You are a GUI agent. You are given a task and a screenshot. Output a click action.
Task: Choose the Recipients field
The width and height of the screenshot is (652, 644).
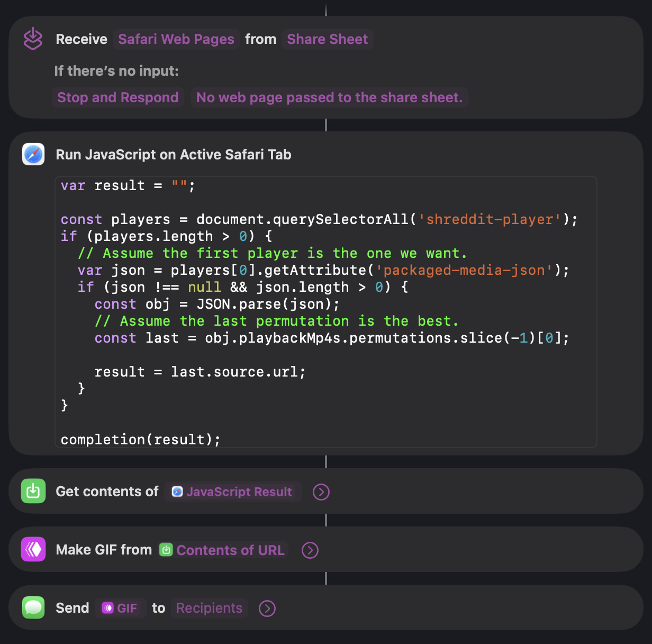click(x=209, y=608)
